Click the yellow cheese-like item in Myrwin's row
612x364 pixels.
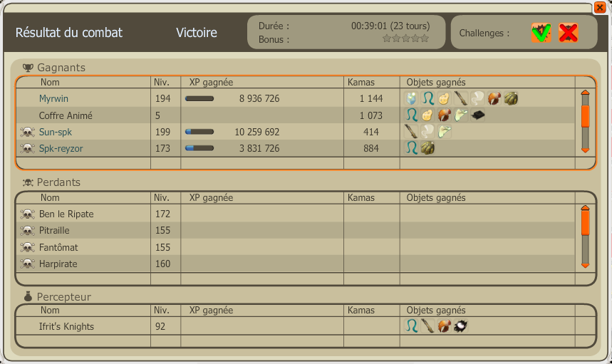[444, 98]
